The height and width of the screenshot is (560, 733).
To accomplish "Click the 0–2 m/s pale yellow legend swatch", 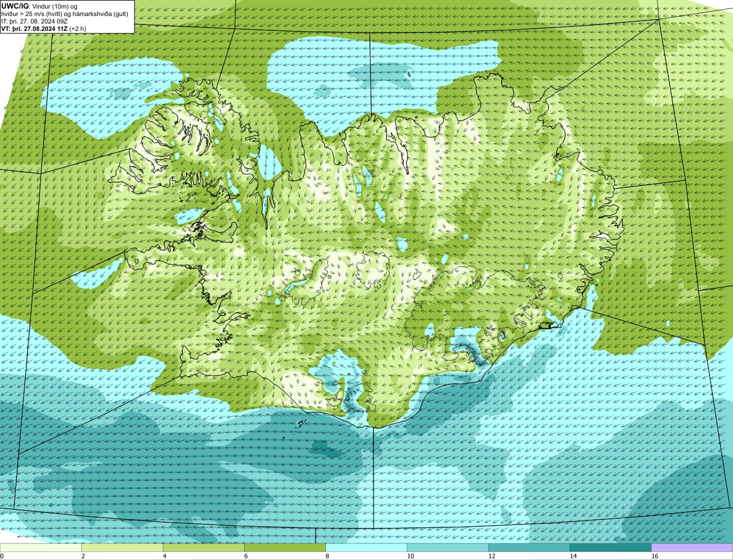I will click(41, 548).
